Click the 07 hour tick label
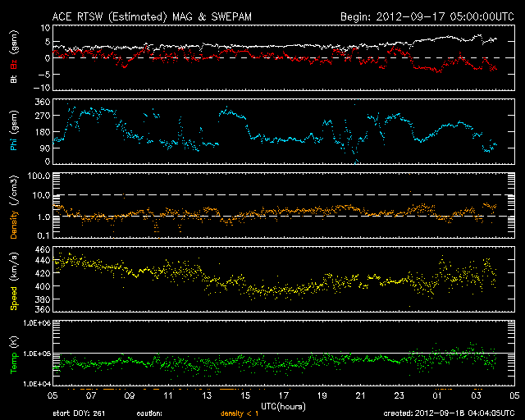The width and height of the screenshot is (525, 420). 91,395
